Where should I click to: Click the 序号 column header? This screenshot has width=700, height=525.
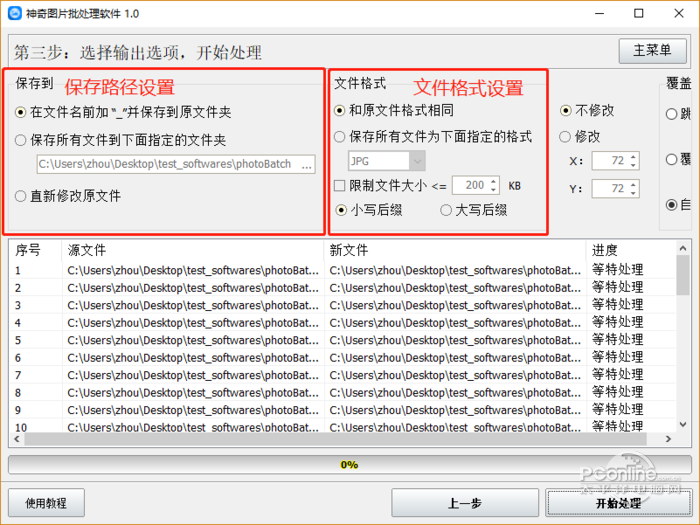coord(35,250)
